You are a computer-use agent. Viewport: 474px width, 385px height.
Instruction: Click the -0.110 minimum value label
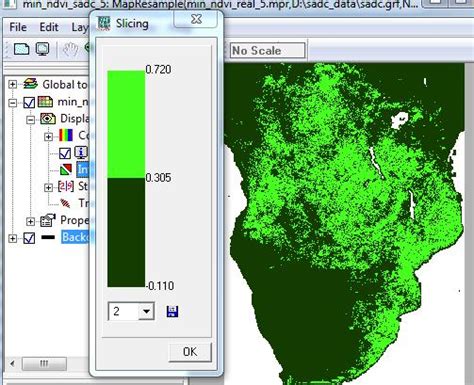pyautogui.click(x=160, y=286)
